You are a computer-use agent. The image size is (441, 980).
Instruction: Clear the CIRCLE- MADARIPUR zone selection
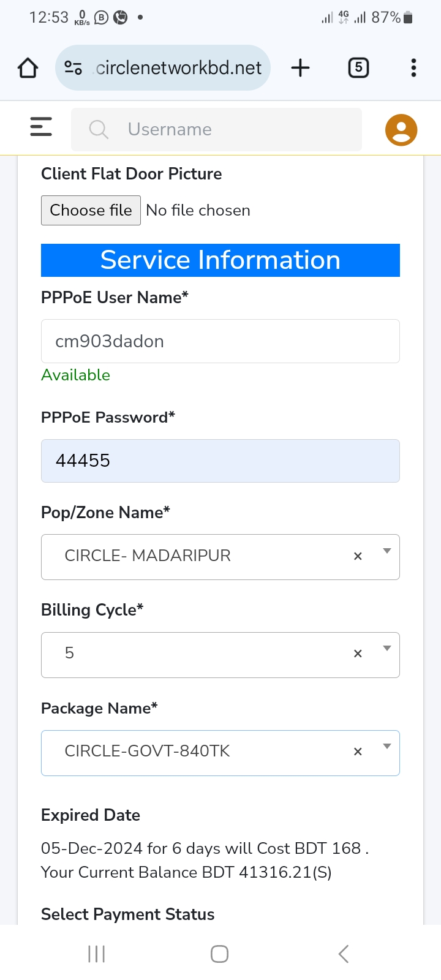(358, 556)
